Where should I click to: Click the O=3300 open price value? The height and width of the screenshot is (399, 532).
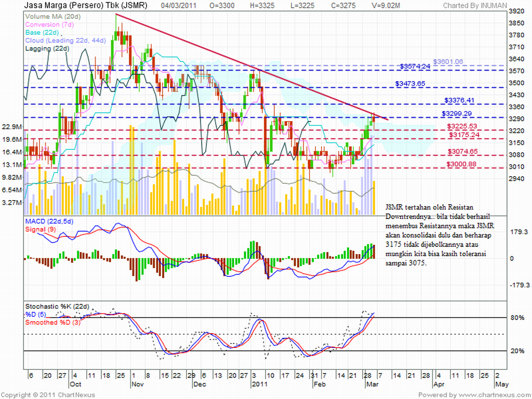pyautogui.click(x=222, y=5)
